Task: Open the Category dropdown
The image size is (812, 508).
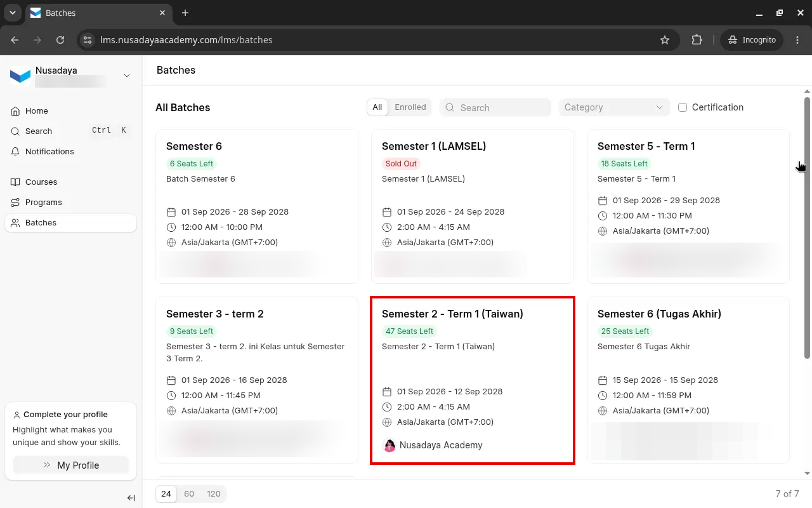Action: [614, 108]
